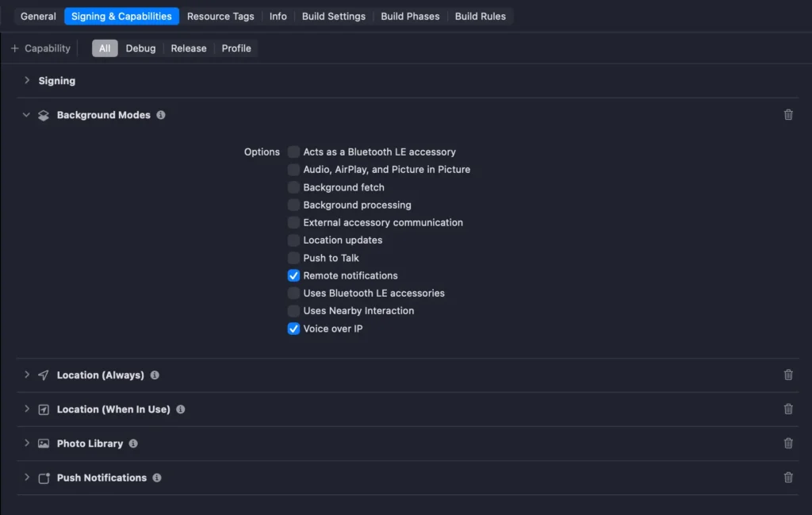Viewport: 812px width, 515px height.
Task: Check the Location updates option
Action: [x=293, y=240]
